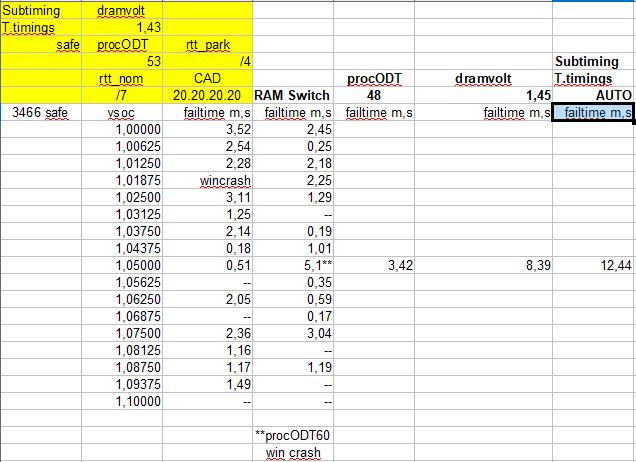This screenshot has width=636, height=462.
Task: Click the RAM Switch value 1,19
Action: pos(293,368)
